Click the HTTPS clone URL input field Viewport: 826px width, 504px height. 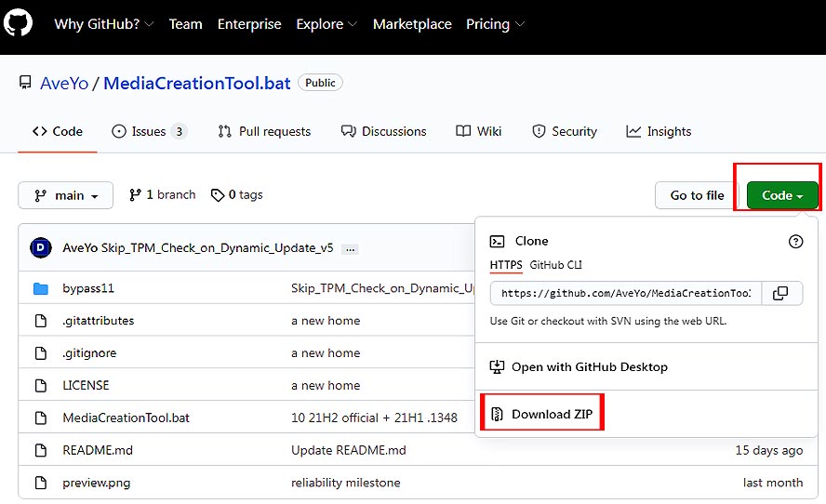(x=626, y=293)
